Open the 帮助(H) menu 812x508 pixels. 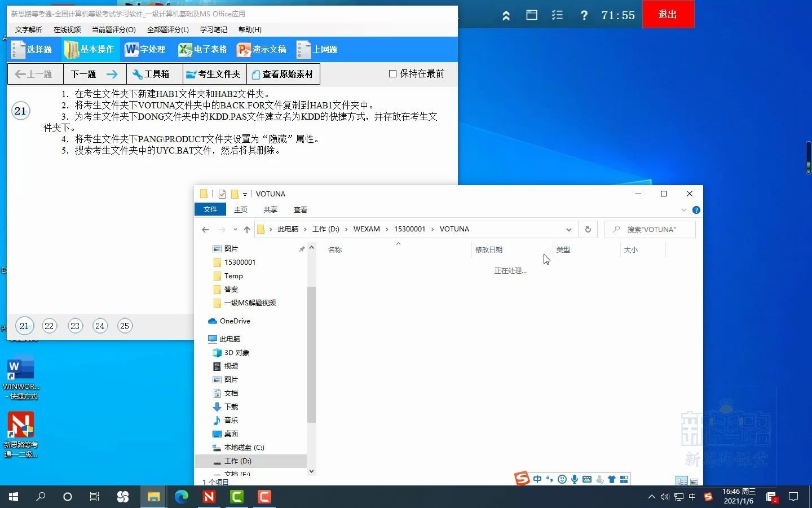coord(250,29)
